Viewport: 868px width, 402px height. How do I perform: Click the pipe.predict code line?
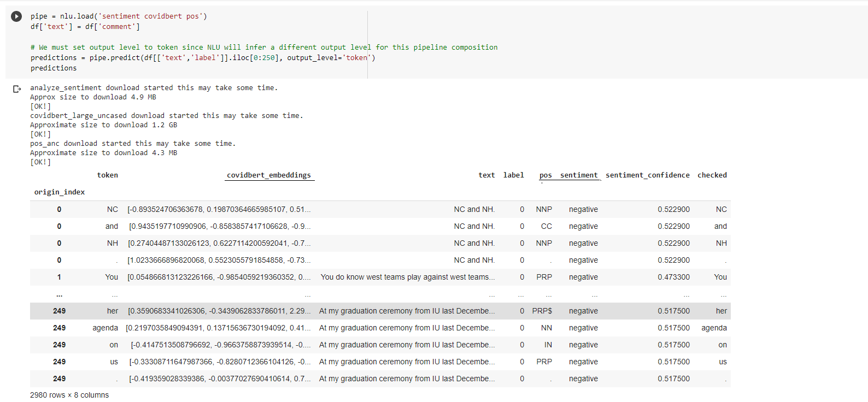coord(203,58)
